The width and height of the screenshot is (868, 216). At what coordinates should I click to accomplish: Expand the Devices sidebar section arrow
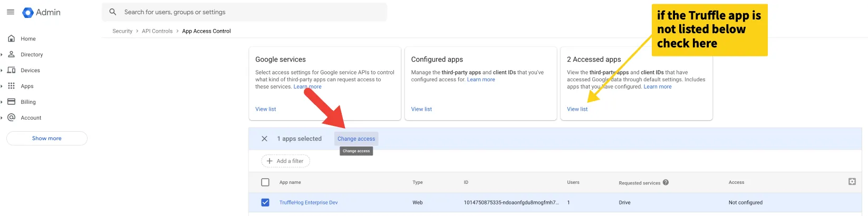[x=2, y=70]
